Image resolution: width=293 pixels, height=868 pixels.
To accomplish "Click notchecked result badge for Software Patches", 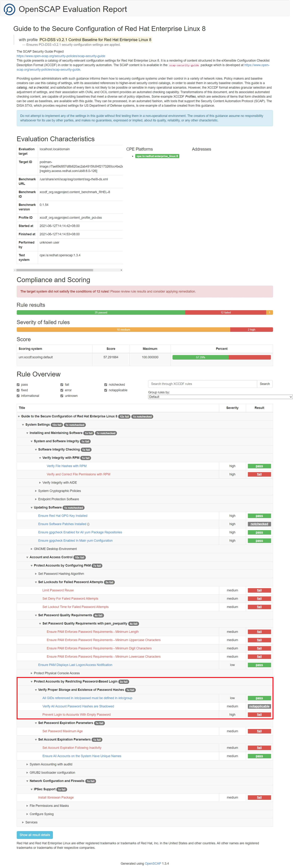I will 259,524.
